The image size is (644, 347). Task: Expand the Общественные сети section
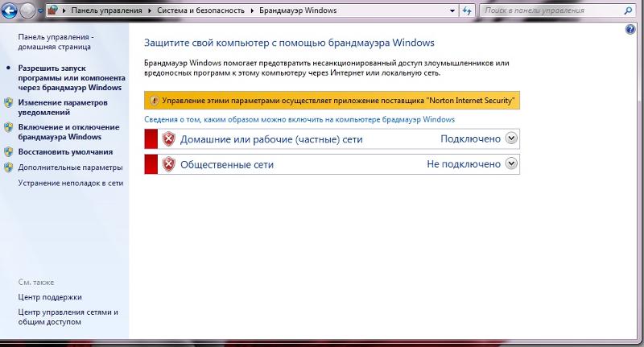pyautogui.click(x=511, y=163)
